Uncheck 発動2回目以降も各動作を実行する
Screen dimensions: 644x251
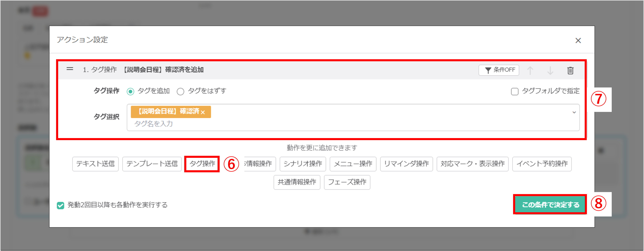60,206
